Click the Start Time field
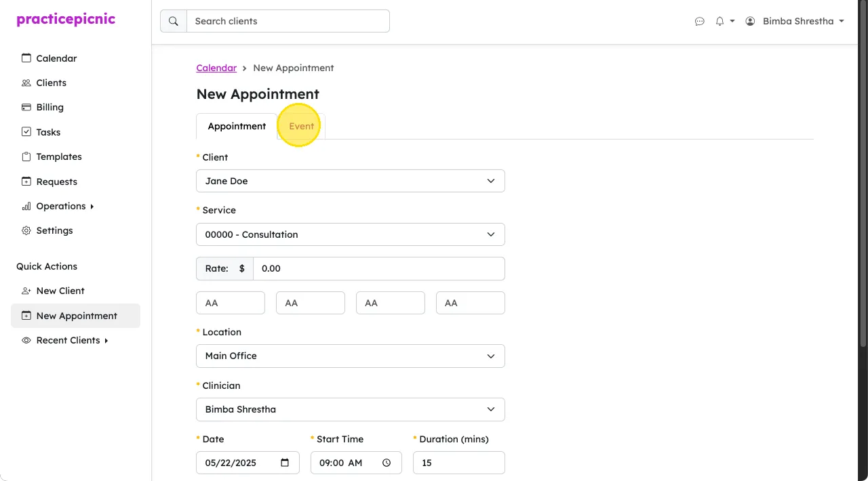Screen dimensions: 868x481 point(356,463)
